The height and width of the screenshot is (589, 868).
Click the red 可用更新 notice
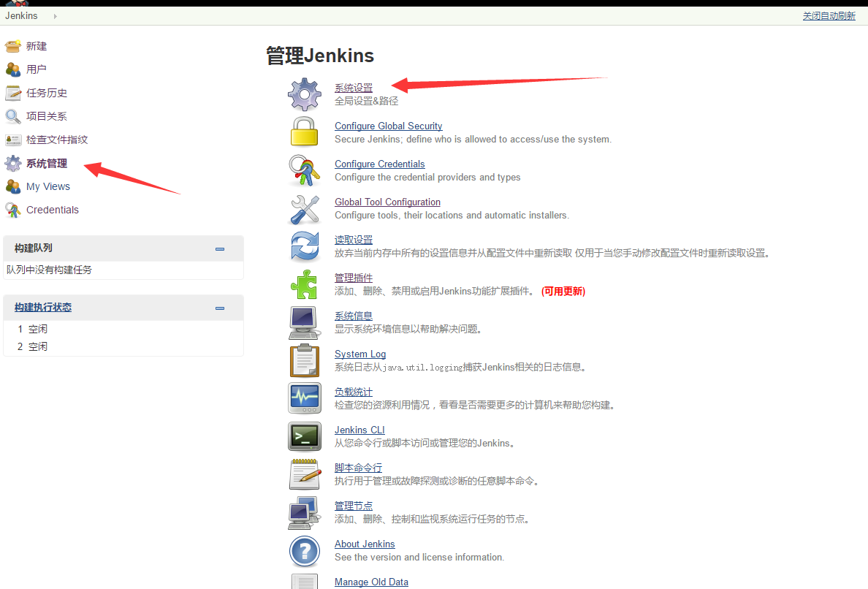563,291
